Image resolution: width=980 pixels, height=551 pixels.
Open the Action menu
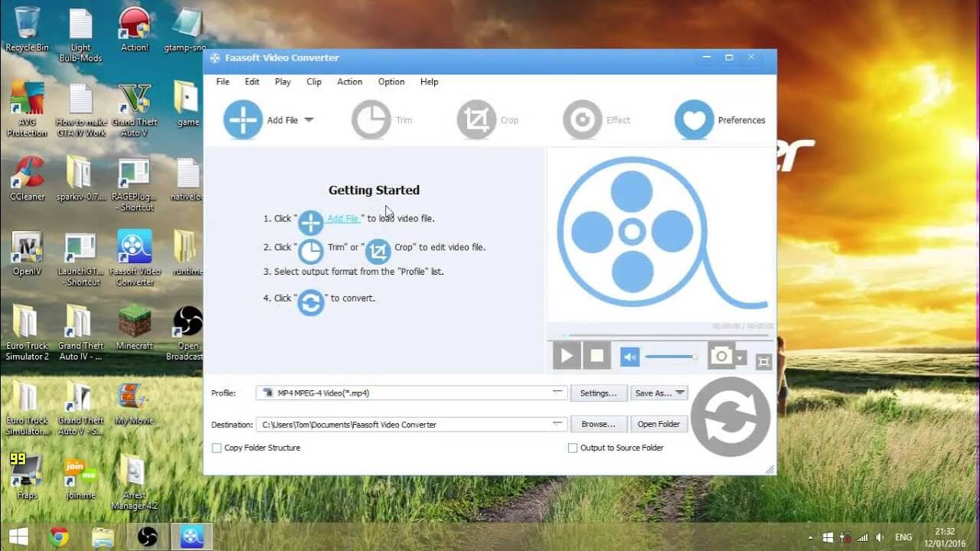(x=350, y=82)
